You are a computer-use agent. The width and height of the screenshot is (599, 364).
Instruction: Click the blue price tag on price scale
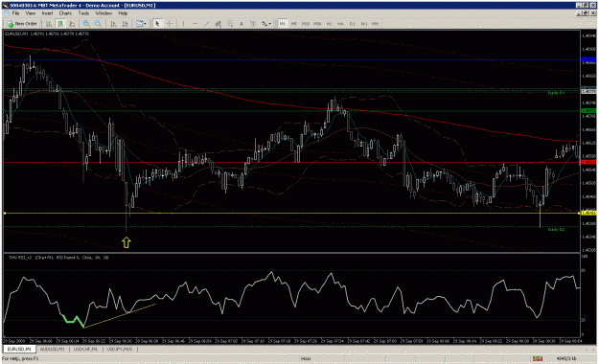pos(588,60)
